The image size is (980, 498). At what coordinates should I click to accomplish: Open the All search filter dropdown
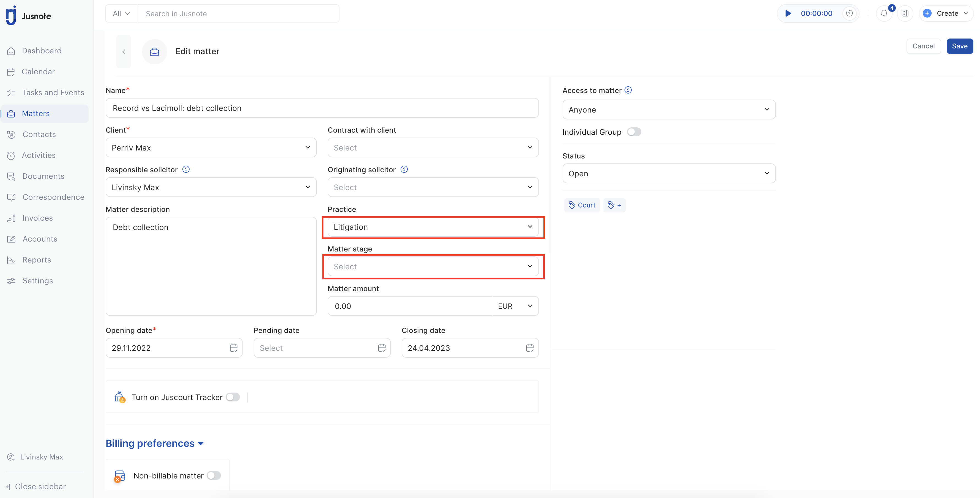click(121, 14)
